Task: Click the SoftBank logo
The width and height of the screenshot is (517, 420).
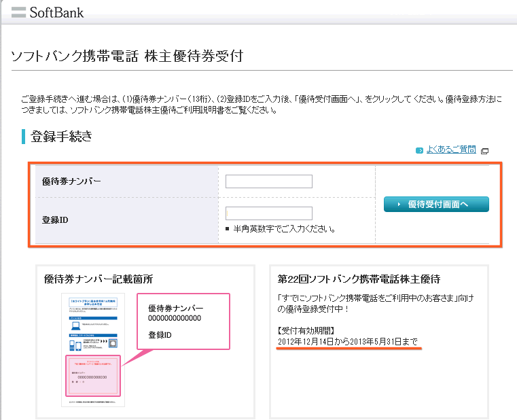Action: coord(48,12)
